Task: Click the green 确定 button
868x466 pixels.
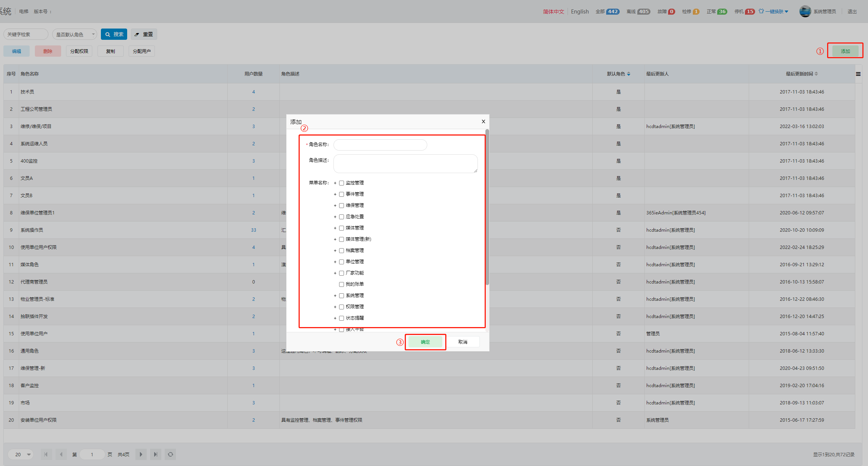Action: (425, 342)
